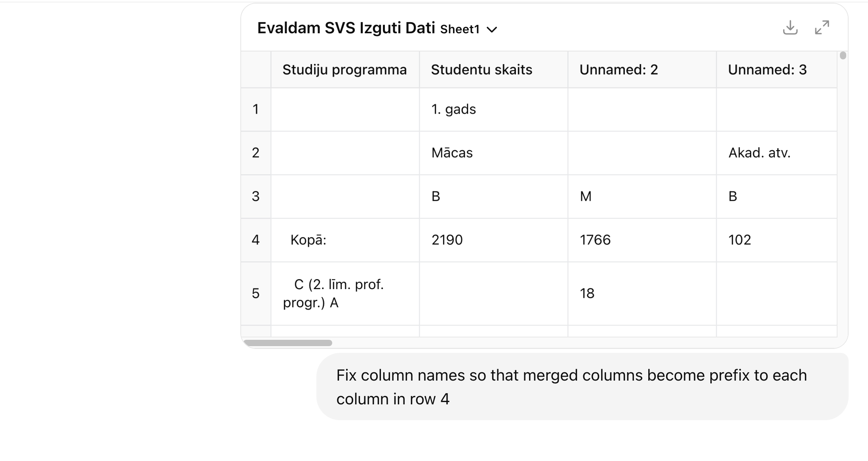Click the Unnamed: 2 column header
868x461 pixels.
(x=642, y=70)
